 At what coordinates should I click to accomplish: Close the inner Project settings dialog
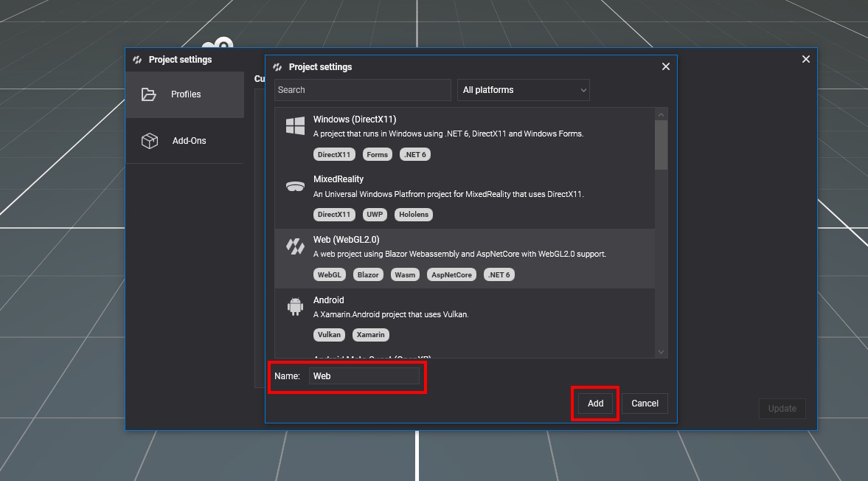pyautogui.click(x=666, y=67)
